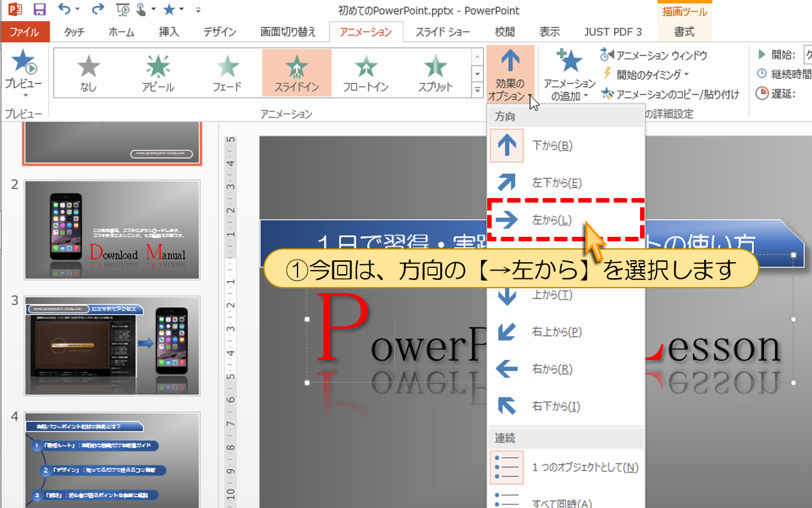Viewport: 812px width, 508px height.
Task: Switch to the 表示 tab
Action: click(x=549, y=32)
